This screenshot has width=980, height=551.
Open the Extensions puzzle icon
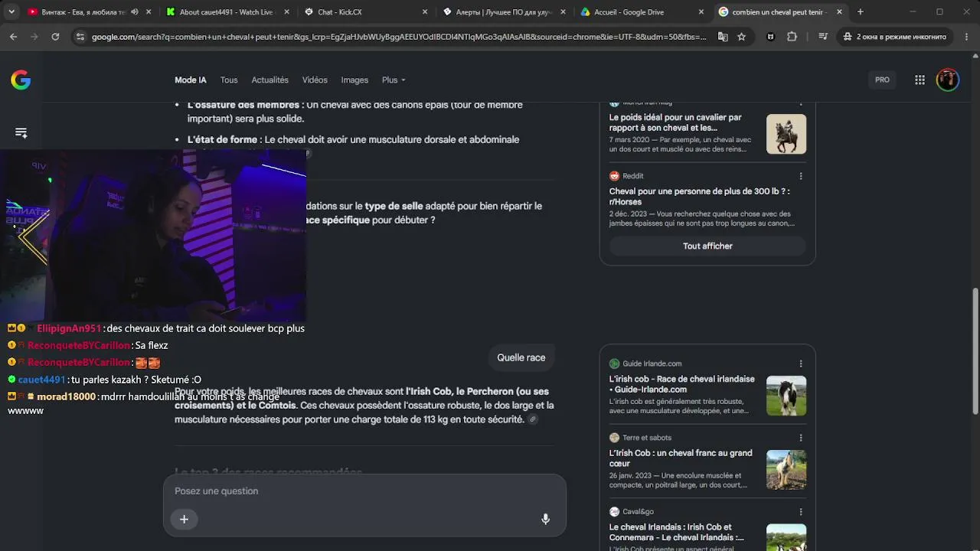click(x=792, y=37)
